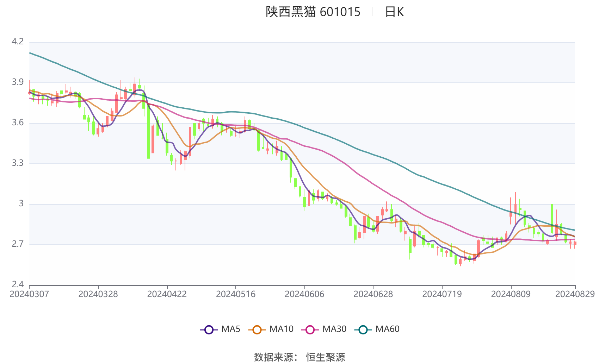Click the 3.9 y-axis price label
The width and height of the screenshot is (599, 364).
coord(18,82)
